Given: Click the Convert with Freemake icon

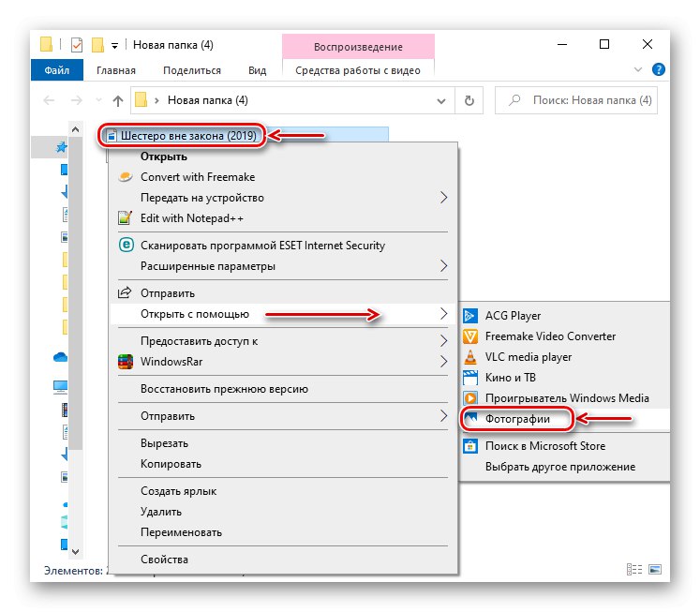Looking at the screenshot, I should tap(126, 177).
